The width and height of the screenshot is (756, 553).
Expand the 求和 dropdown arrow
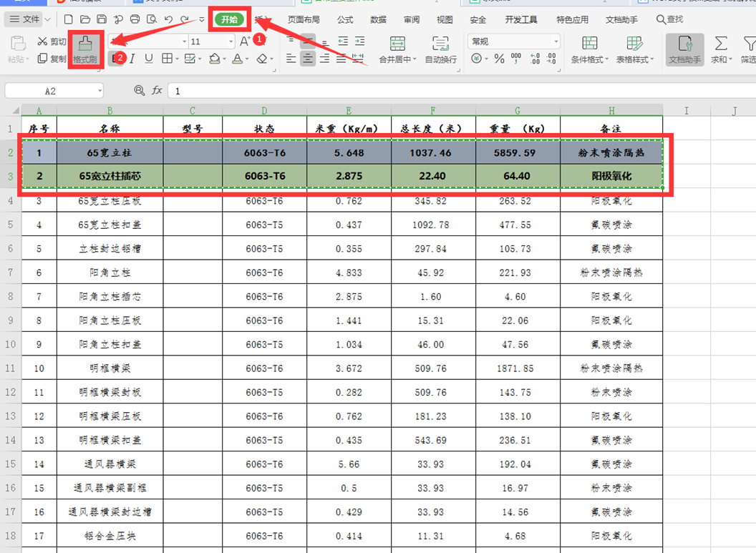coord(730,59)
